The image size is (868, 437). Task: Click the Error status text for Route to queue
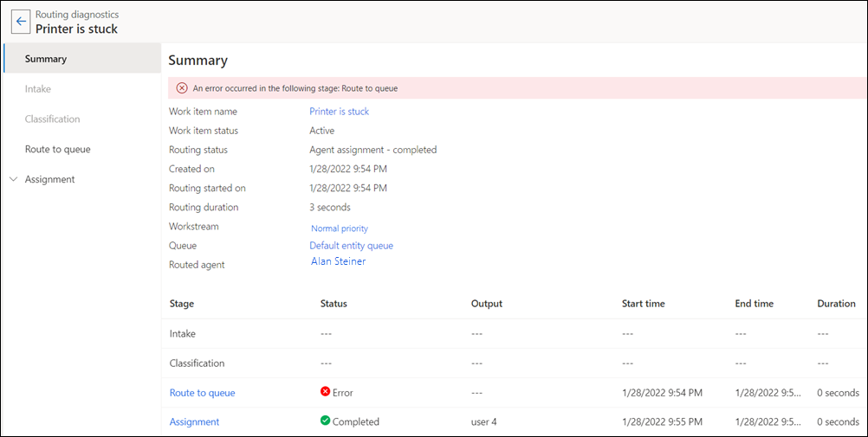click(343, 393)
